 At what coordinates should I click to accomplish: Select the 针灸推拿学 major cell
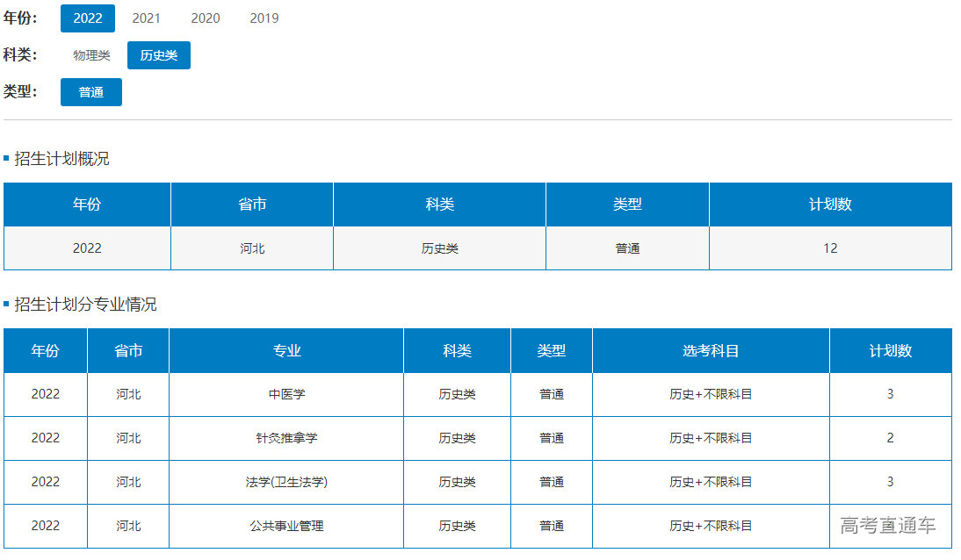286,438
